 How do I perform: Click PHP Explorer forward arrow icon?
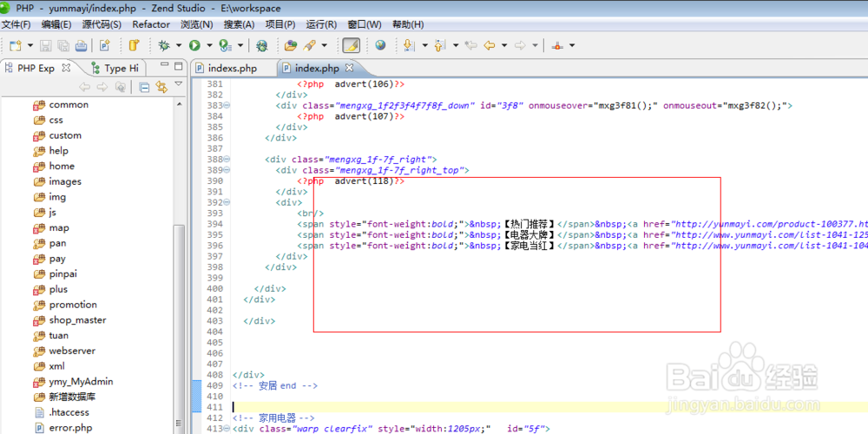102,87
